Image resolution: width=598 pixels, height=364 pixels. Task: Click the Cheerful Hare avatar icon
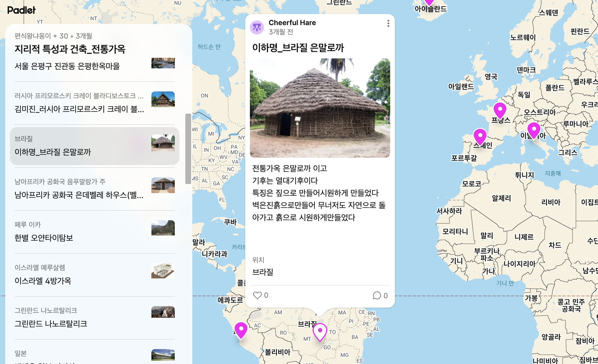[x=257, y=27]
